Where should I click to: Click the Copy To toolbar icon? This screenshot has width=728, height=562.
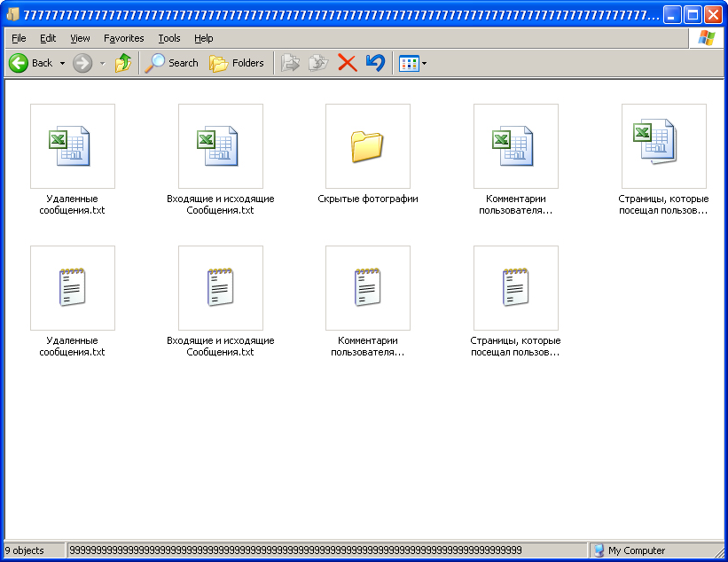[x=317, y=63]
